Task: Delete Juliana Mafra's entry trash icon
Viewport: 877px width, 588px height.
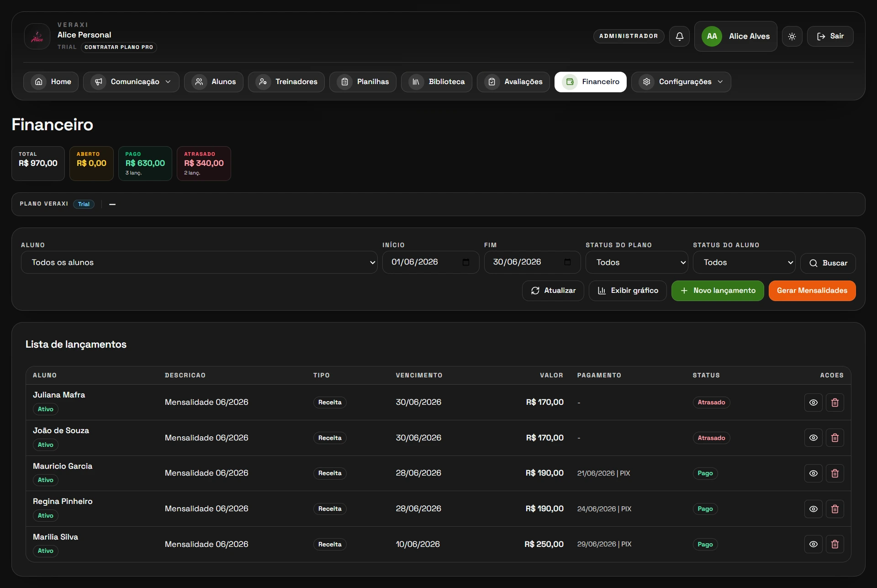Action: tap(835, 403)
